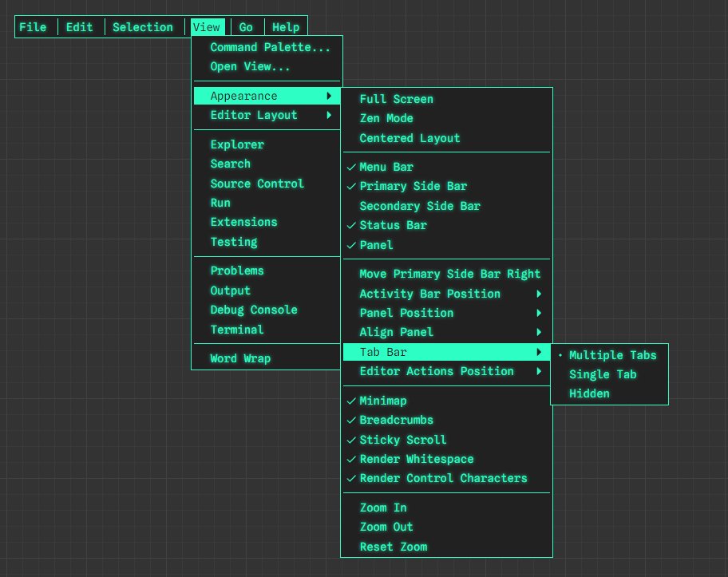
Task: Expand Align Panel submenu
Action: tap(447, 332)
